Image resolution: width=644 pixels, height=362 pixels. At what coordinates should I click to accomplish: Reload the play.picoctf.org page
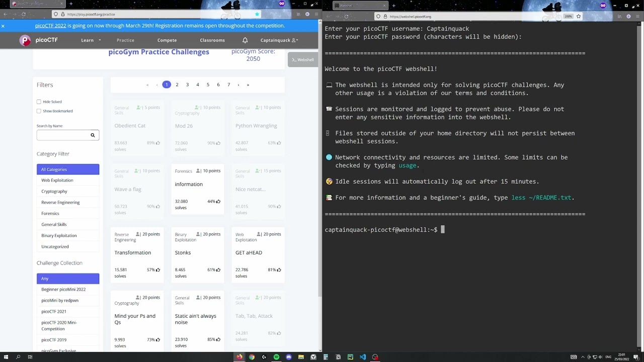[23, 14]
